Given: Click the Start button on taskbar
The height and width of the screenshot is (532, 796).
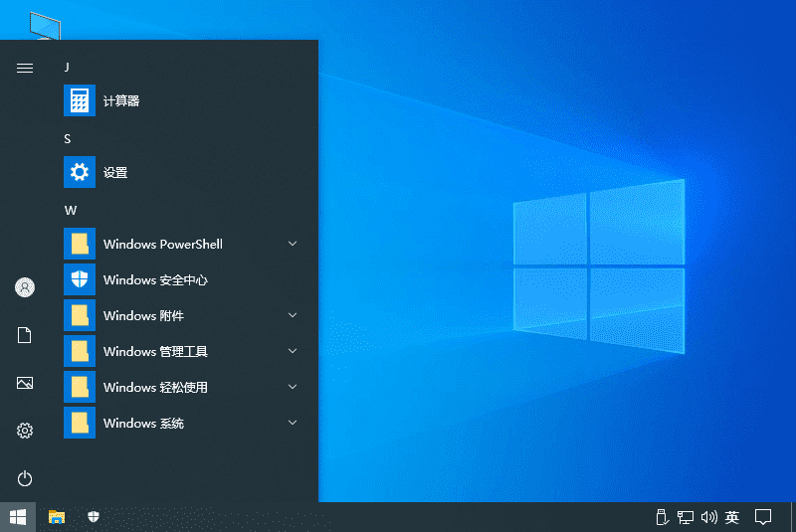Looking at the screenshot, I should pos(18,517).
